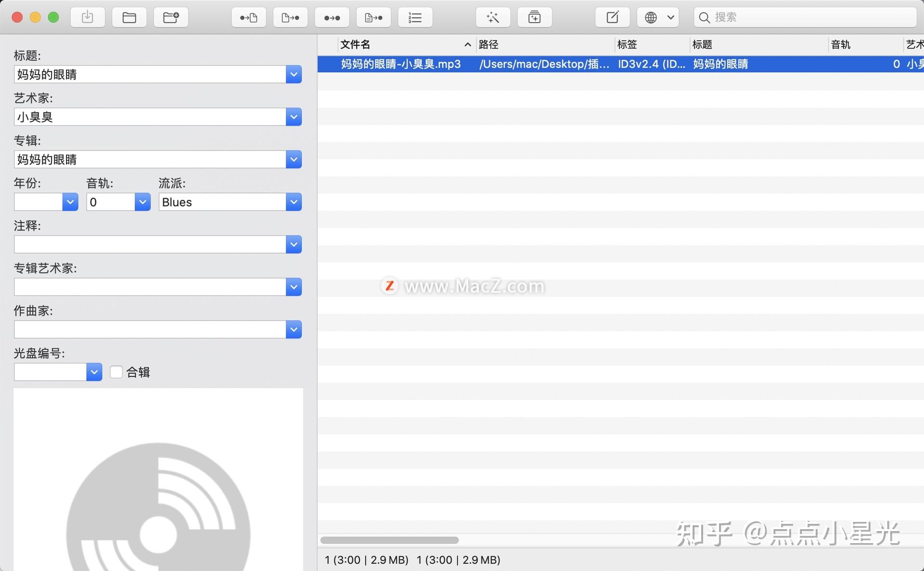The image size is (924, 571).
Task: Click the magnifier icon in the search box
Action: [704, 18]
